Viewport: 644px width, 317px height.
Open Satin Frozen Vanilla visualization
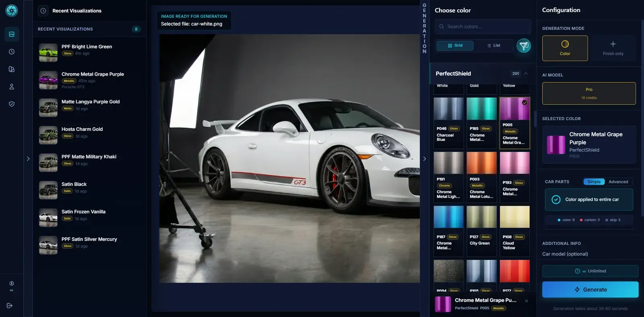(89, 218)
